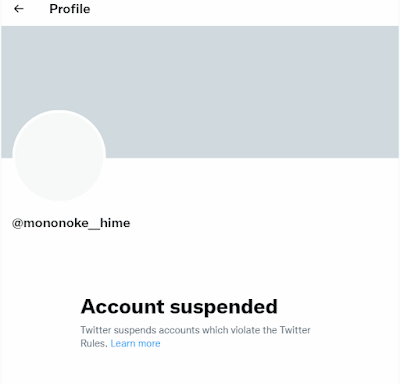Follow the blue Learn more hyperlink
The width and height of the screenshot is (400, 384).
(135, 343)
